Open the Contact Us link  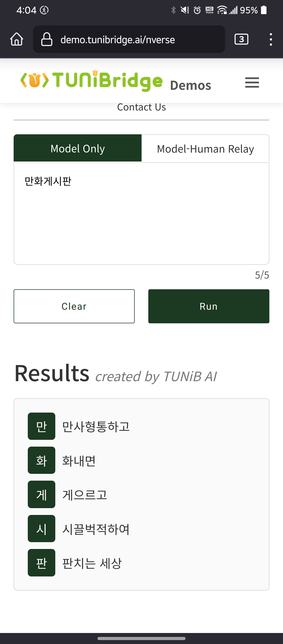point(141,107)
